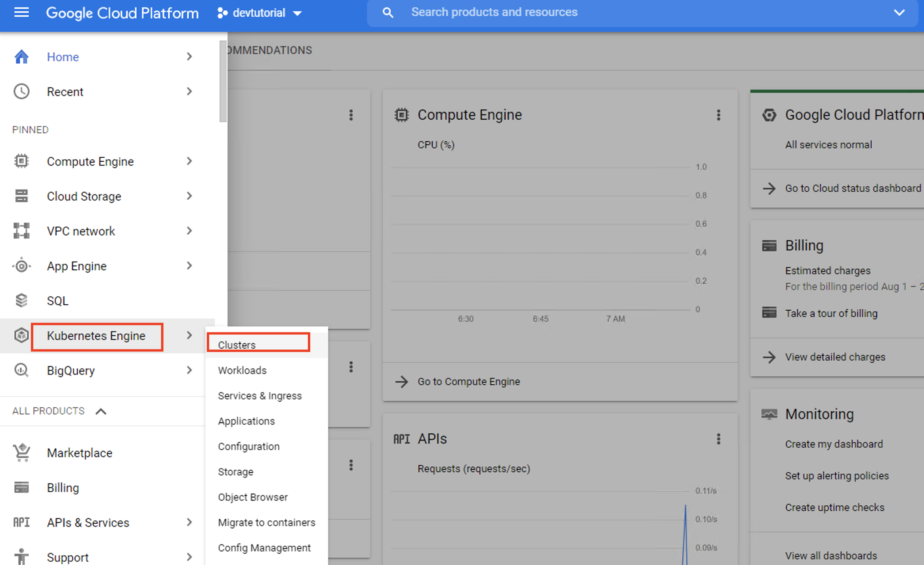Expand the search bar dropdown arrow

click(899, 13)
